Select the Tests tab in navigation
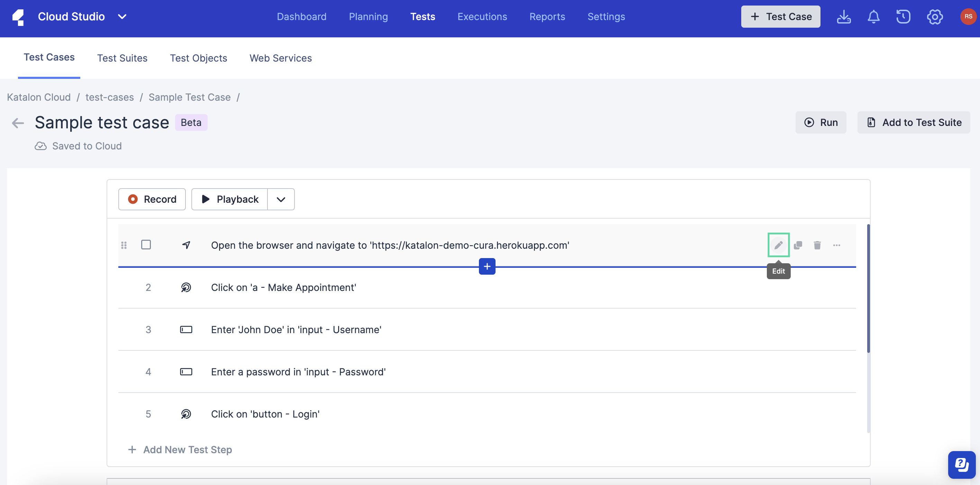The width and height of the screenshot is (980, 485). coord(423,16)
